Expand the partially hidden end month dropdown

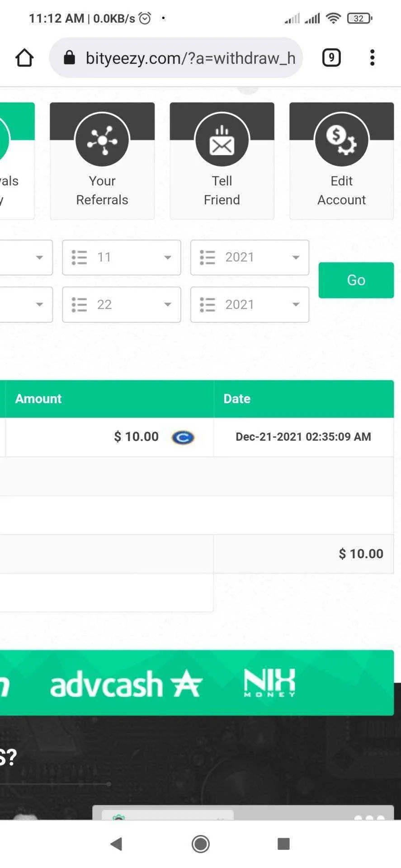[26, 304]
